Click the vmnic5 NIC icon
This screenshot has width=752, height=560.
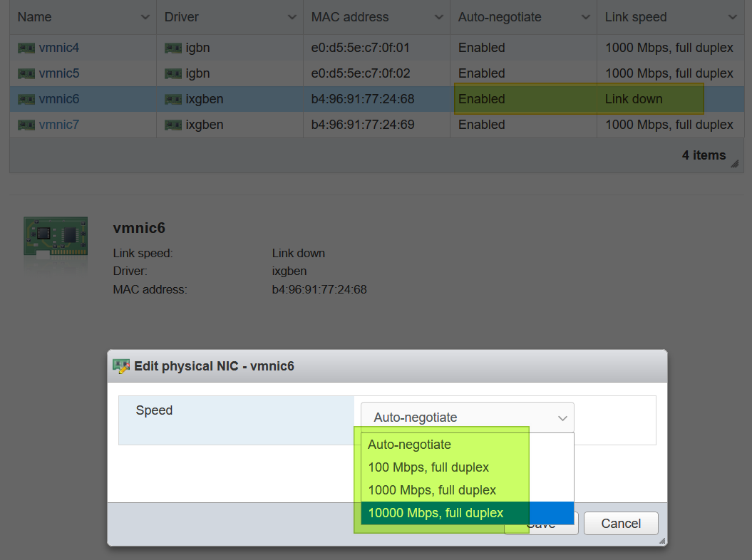tap(26, 74)
